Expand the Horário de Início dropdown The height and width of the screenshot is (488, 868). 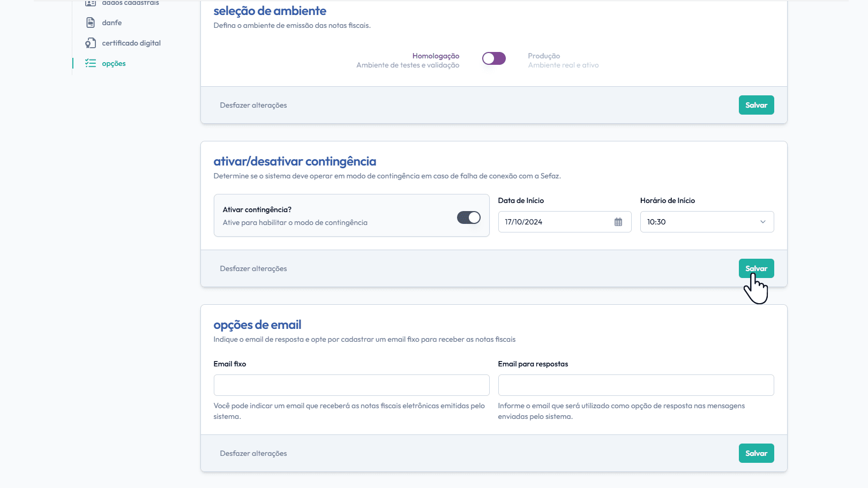point(706,222)
